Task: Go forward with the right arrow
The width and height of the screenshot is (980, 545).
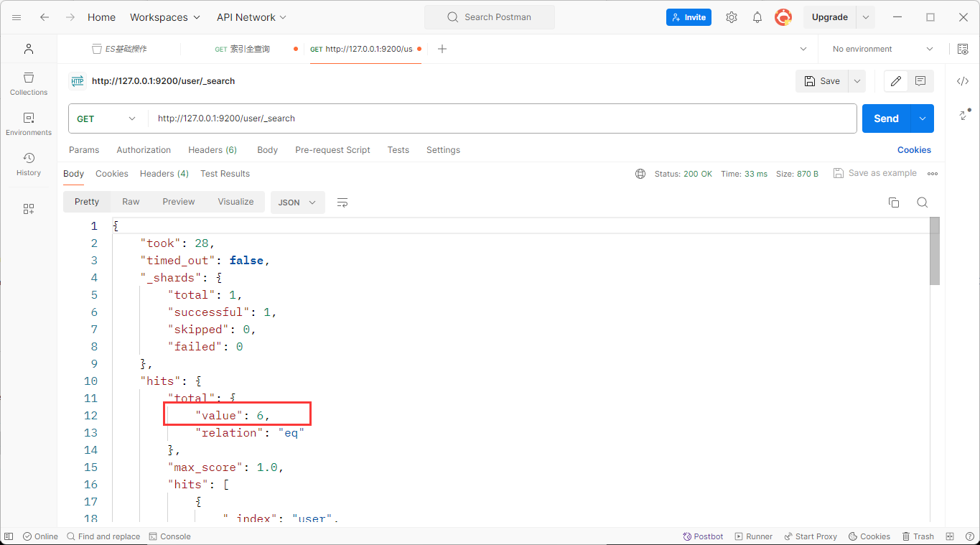Action: 70,17
